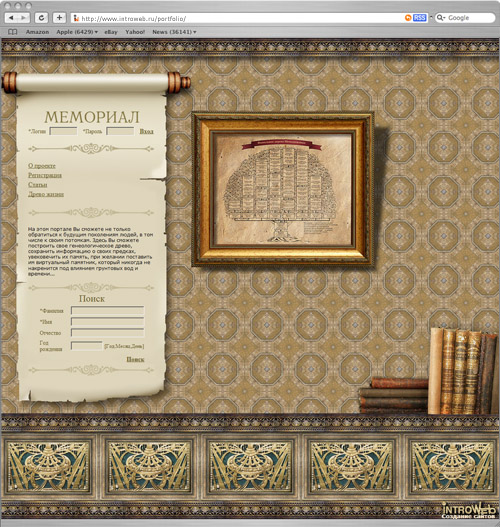Click the Поиск search submit link

135,359
